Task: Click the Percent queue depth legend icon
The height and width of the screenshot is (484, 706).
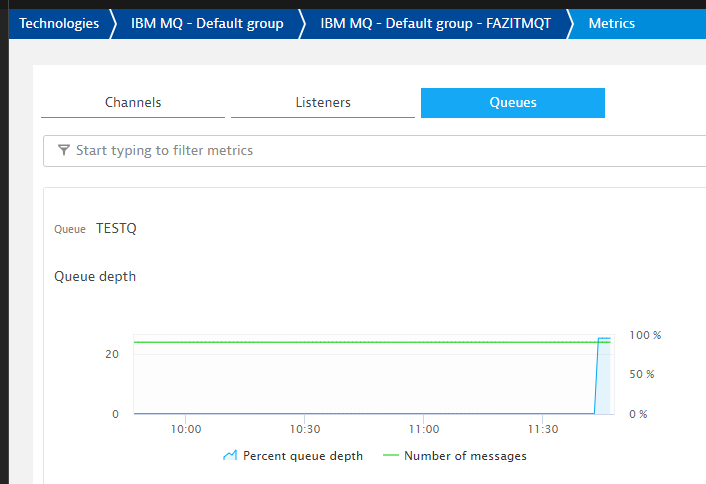Action: 230,456
